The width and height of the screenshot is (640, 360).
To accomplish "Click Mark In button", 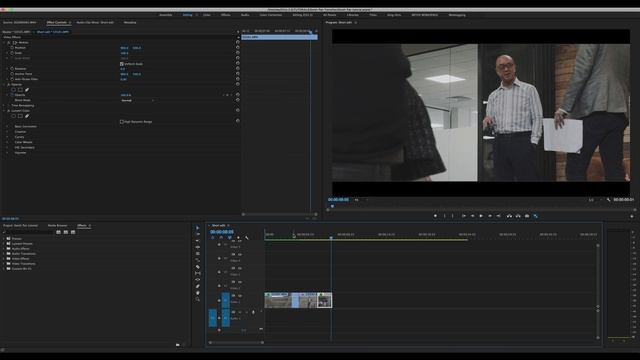I will 444,216.
